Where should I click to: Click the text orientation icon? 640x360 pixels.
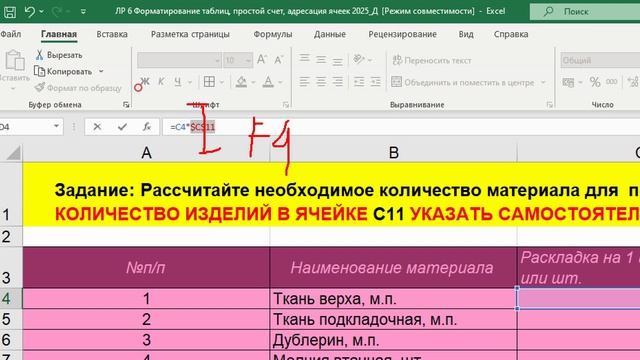(x=359, y=60)
